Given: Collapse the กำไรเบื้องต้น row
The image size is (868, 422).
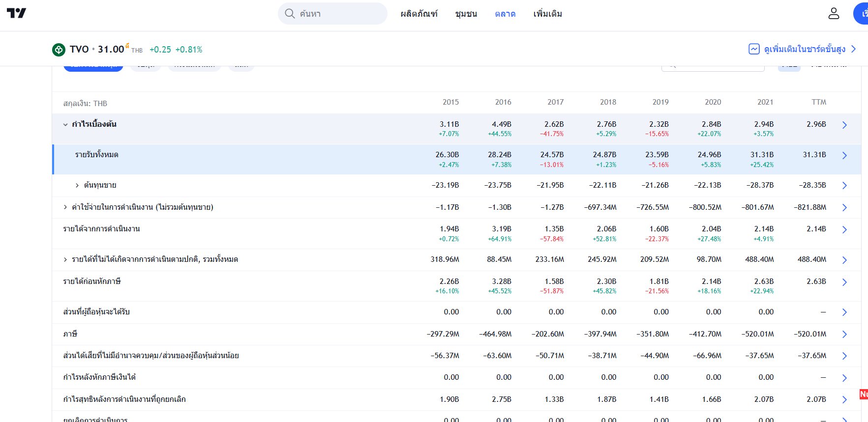Looking at the screenshot, I should pyautogui.click(x=65, y=124).
